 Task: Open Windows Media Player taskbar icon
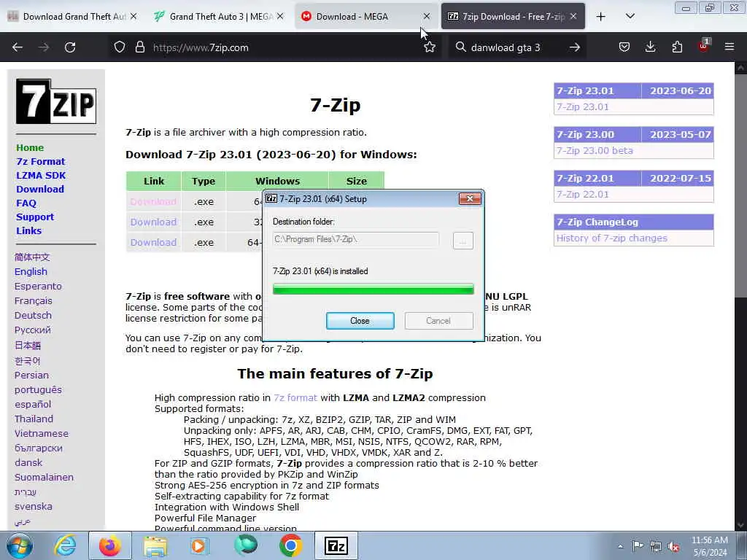pyautogui.click(x=199, y=545)
